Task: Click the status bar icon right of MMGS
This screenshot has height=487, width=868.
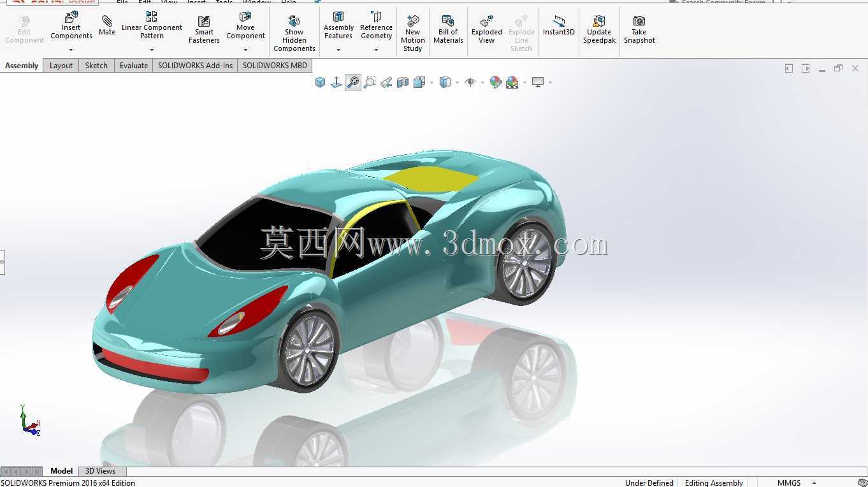Action: (x=862, y=483)
